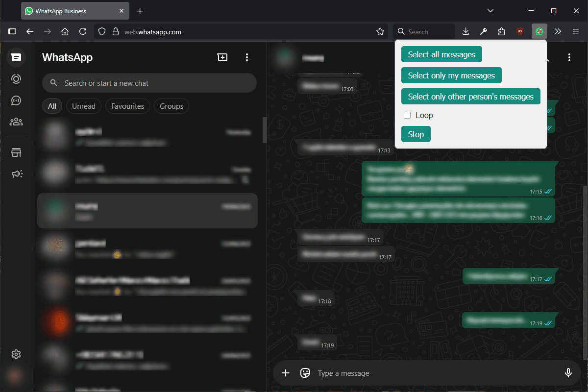Toggle the message selector extension icon
The width and height of the screenshot is (588, 392).
click(x=539, y=32)
